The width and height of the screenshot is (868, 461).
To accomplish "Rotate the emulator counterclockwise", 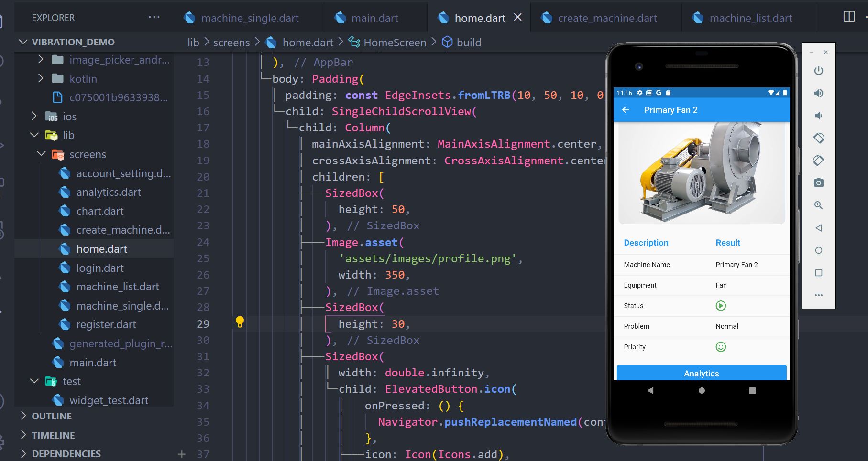I will (x=818, y=138).
